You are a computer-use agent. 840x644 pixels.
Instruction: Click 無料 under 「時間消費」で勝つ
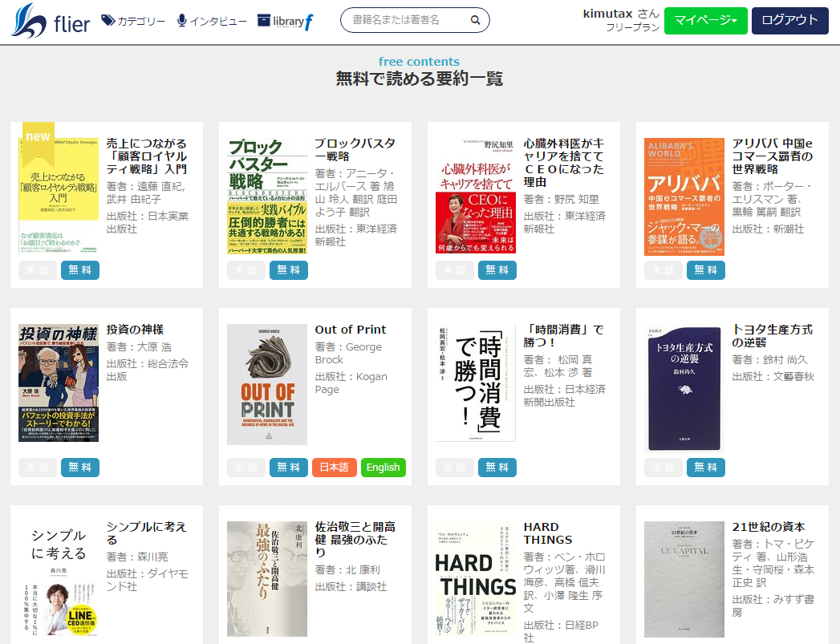coord(497,468)
